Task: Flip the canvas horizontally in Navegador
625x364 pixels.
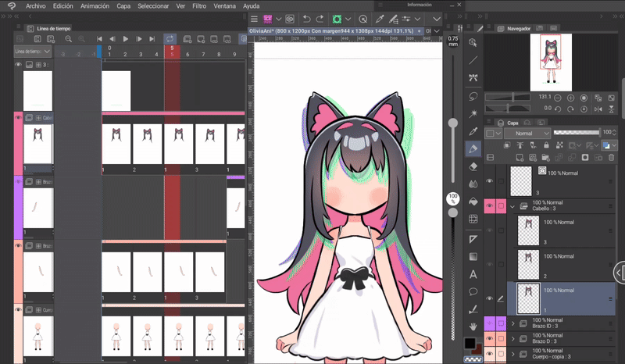Action: pyautogui.click(x=598, y=109)
